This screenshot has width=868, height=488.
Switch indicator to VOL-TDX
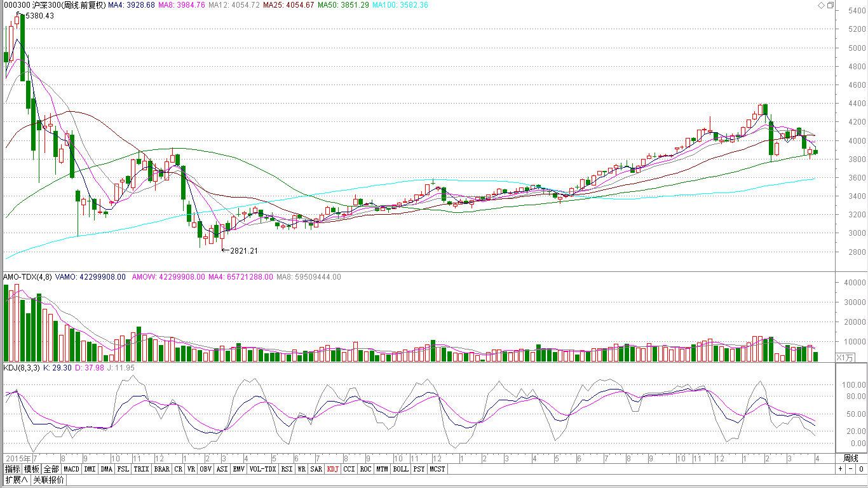[x=262, y=469]
